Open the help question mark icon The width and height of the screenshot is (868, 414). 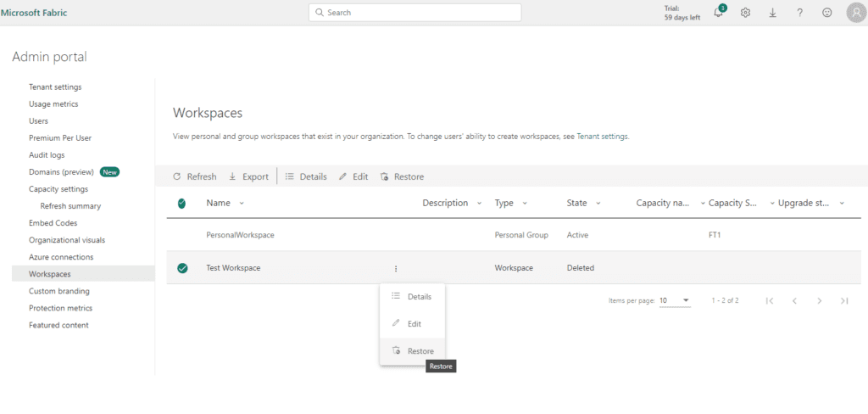click(x=800, y=13)
